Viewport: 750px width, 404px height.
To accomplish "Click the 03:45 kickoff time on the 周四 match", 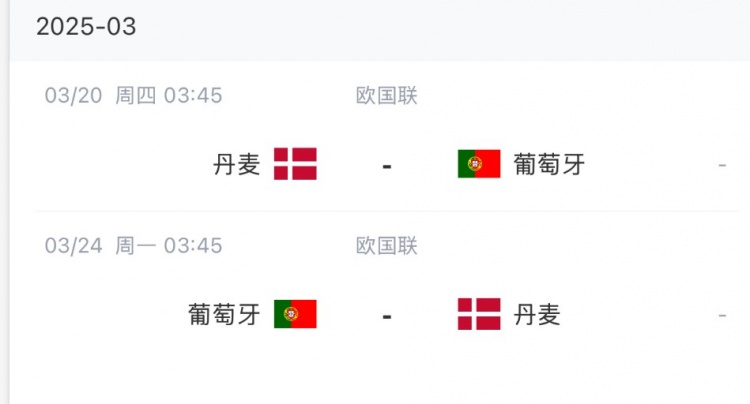I will pyautogui.click(x=193, y=96).
